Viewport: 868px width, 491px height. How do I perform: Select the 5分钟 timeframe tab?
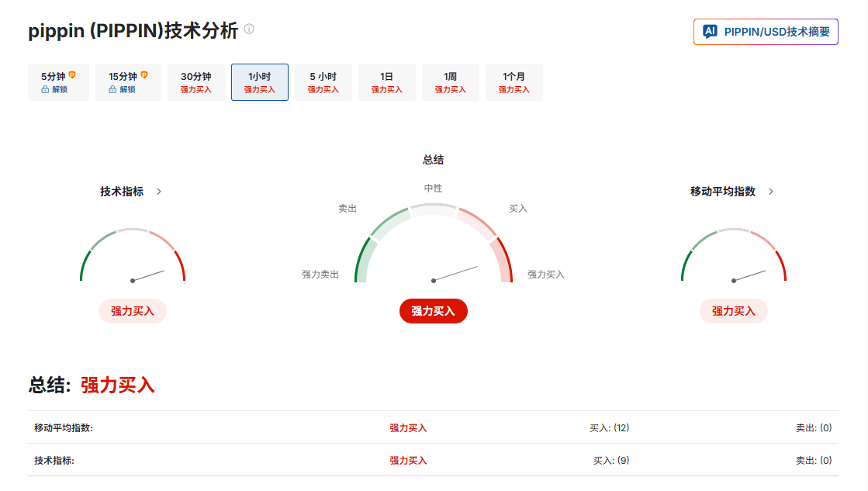58,82
